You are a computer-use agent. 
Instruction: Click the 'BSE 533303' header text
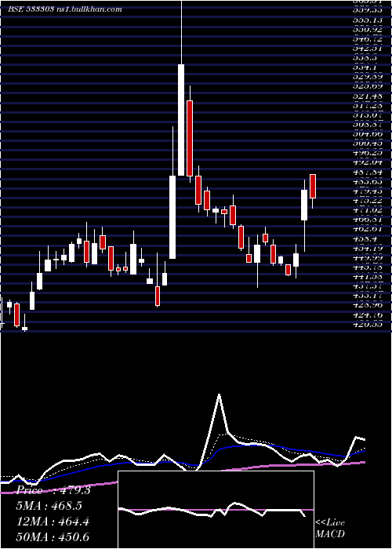[x=31, y=9]
